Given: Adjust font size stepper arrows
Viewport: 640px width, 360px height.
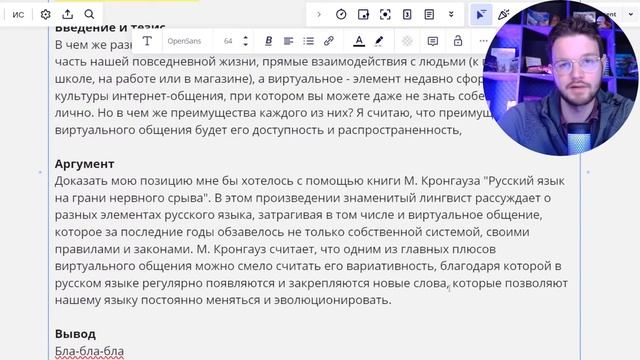Looking at the screenshot, I should click(245, 41).
